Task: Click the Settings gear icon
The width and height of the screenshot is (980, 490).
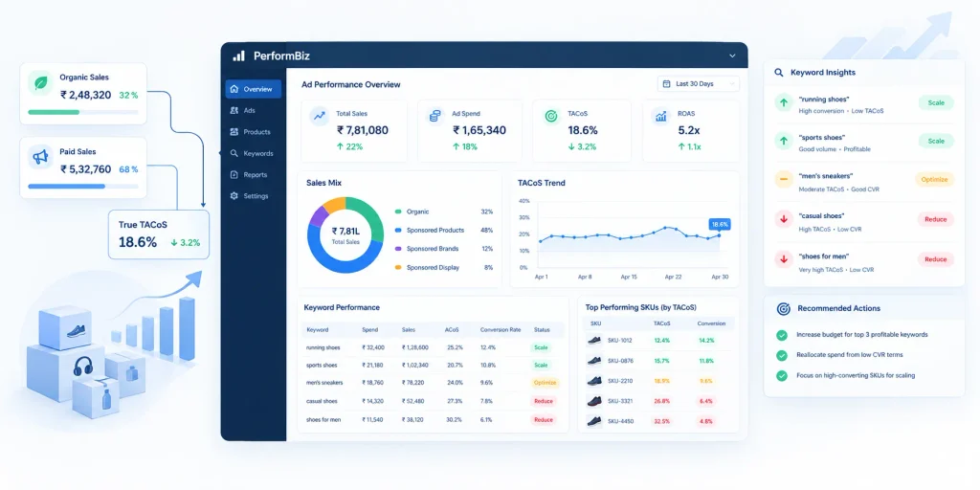Action: click(x=234, y=195)
